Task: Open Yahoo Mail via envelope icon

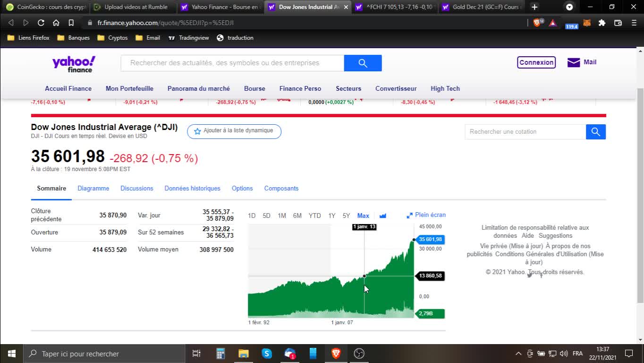Action: click(x=574, y=62)
